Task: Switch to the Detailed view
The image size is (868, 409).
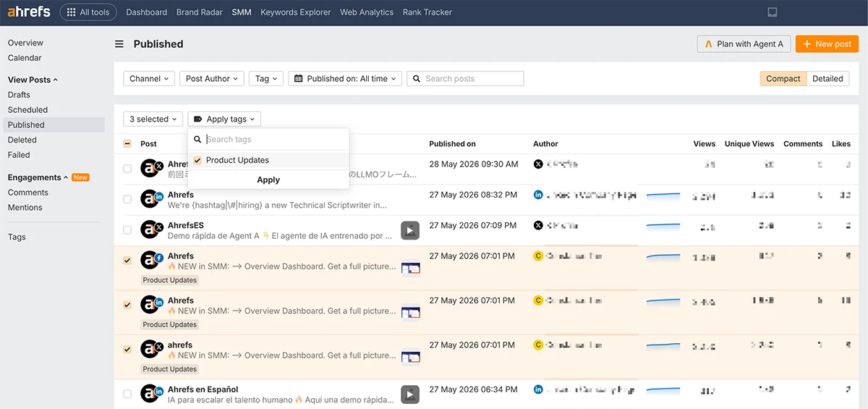Action: pyautogui.click(x=827, y=79)
